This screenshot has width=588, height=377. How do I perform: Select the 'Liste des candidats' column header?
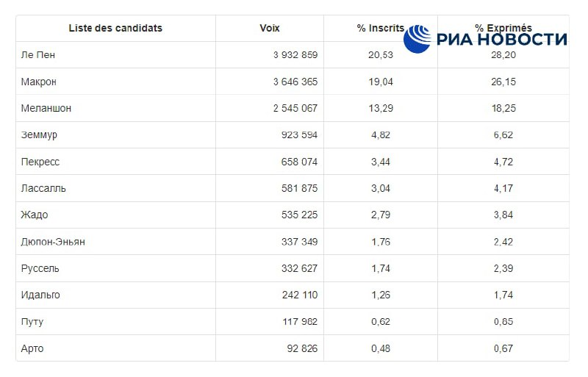pyautogui.click(x=115, y=28)
